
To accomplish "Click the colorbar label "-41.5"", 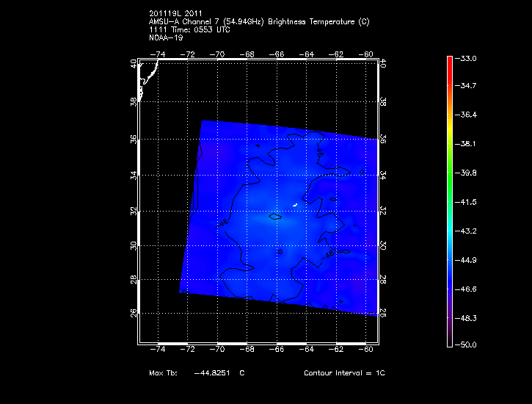I will (x=466, y=202).
